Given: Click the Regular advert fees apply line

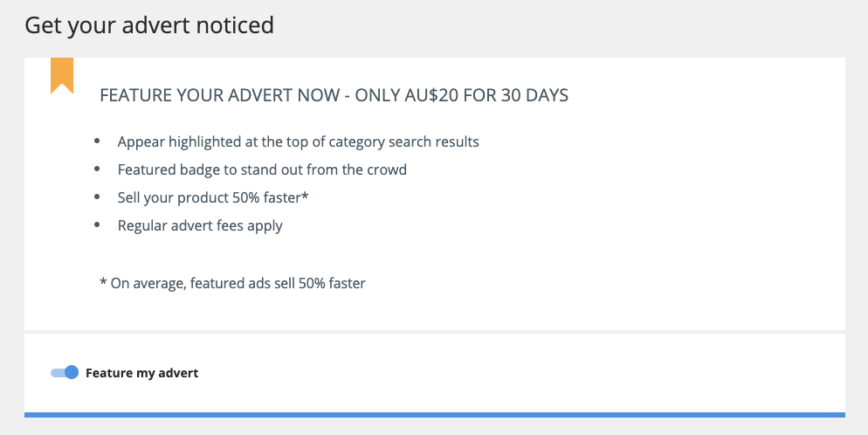Looking at the screenshot, I should (x=200, y=226).
